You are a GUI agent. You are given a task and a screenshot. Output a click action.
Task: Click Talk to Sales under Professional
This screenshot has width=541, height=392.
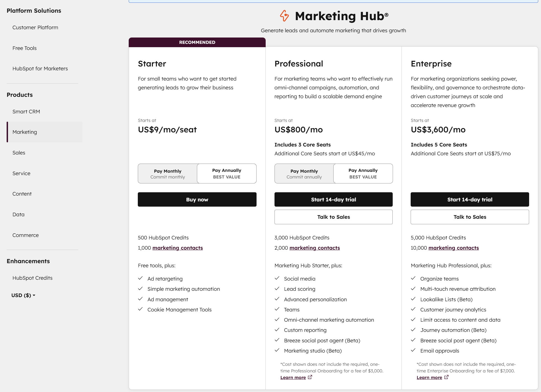click(333, 217)
